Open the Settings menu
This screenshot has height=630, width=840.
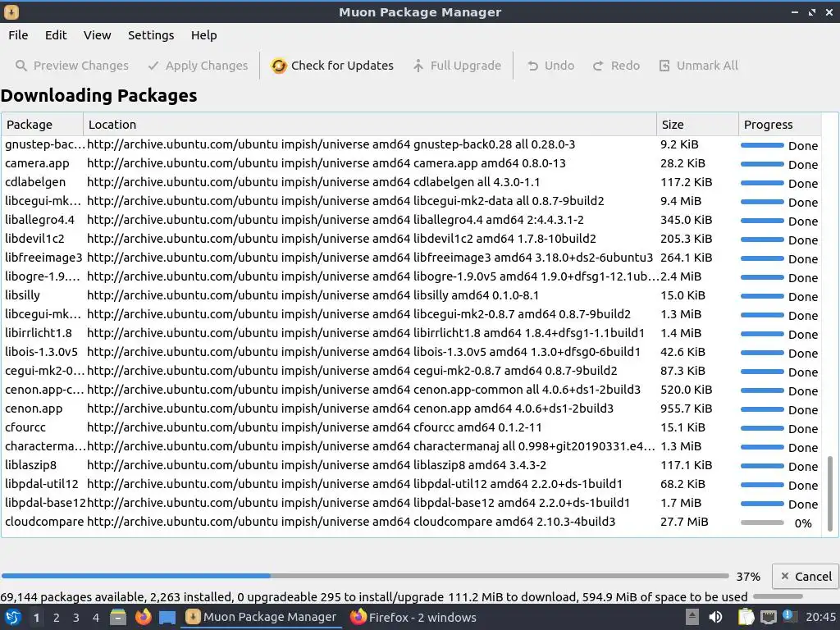pyautogui.click(x=151, y=35)
